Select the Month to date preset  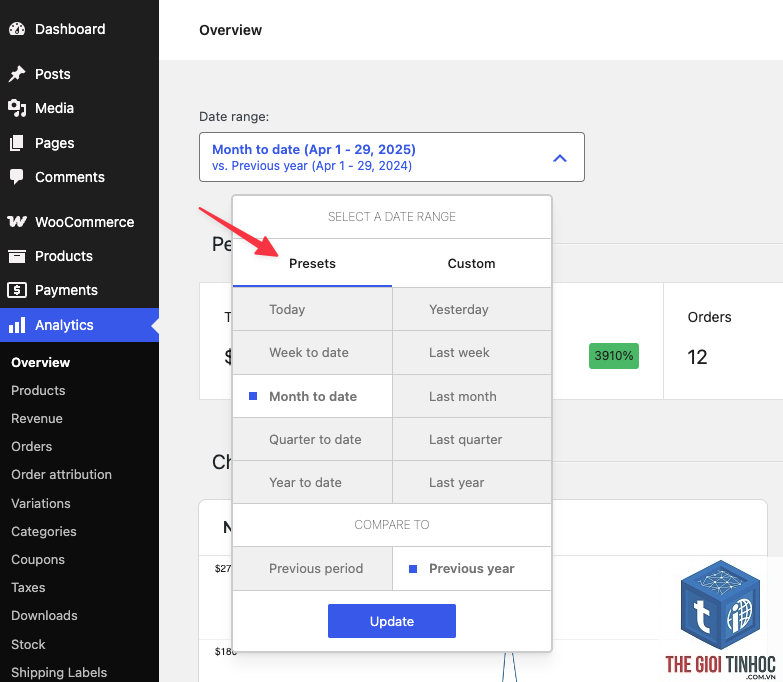click(313, 396)
